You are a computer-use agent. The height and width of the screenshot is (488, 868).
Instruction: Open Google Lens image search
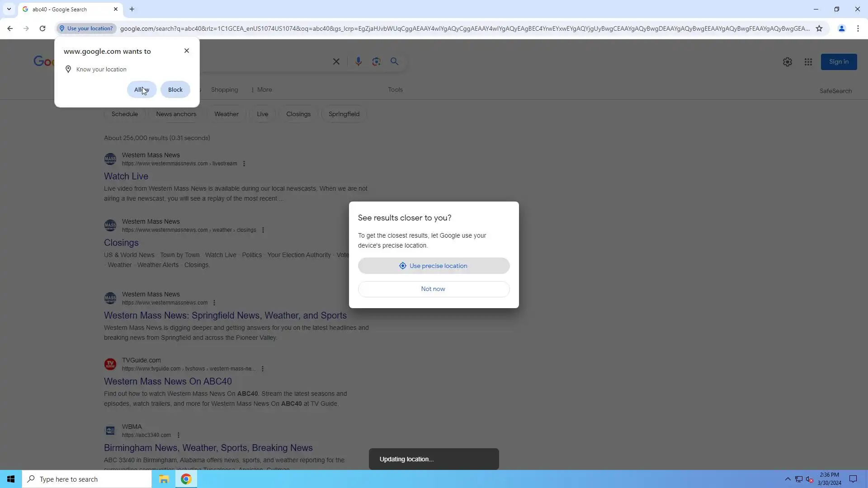click(376, 61)
